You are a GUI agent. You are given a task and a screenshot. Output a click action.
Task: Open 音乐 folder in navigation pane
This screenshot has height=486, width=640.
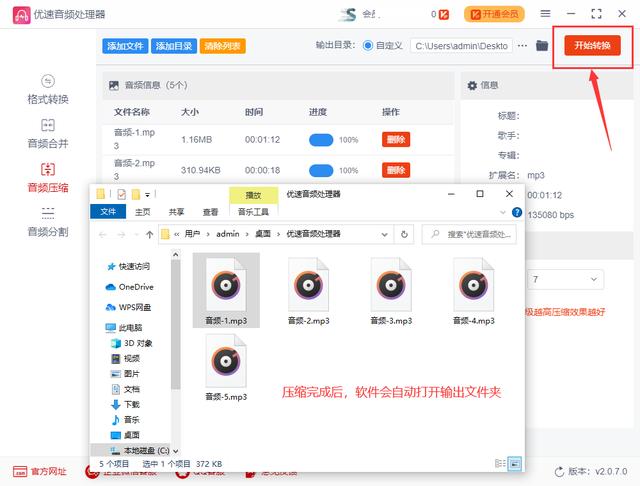(126, 419)
